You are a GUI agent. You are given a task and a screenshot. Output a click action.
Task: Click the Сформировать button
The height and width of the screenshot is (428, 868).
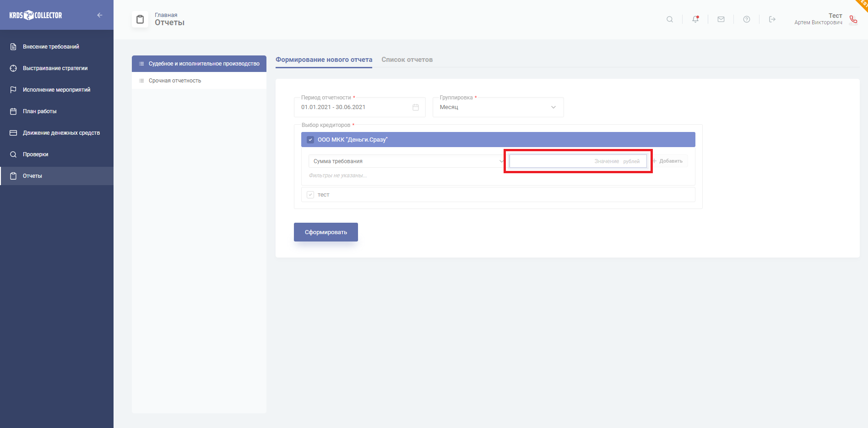[326, 232]
